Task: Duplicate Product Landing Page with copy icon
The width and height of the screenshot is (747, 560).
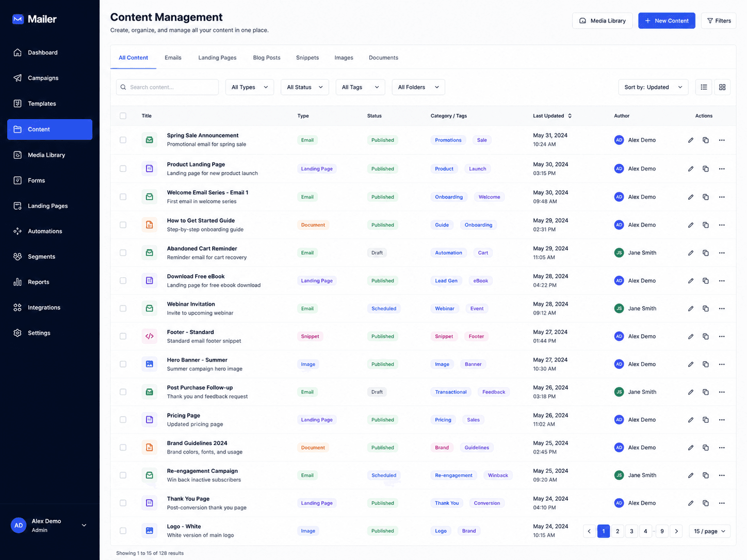Action: [x=706, y=169]
